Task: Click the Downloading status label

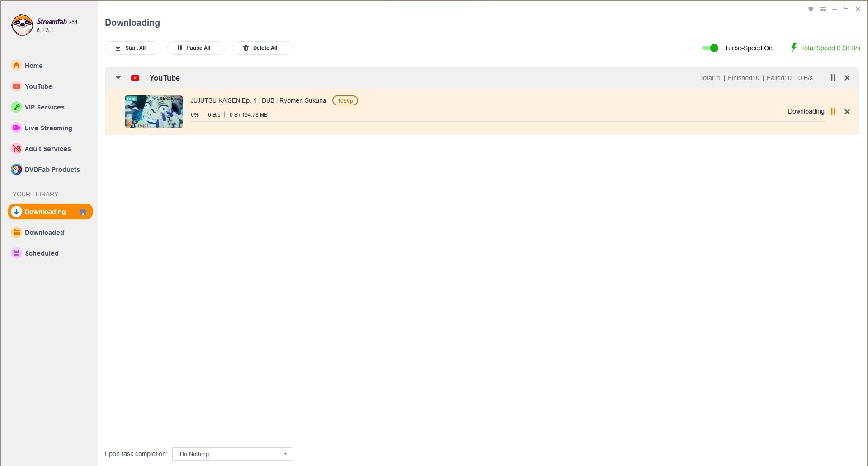Action: point(806,111)
